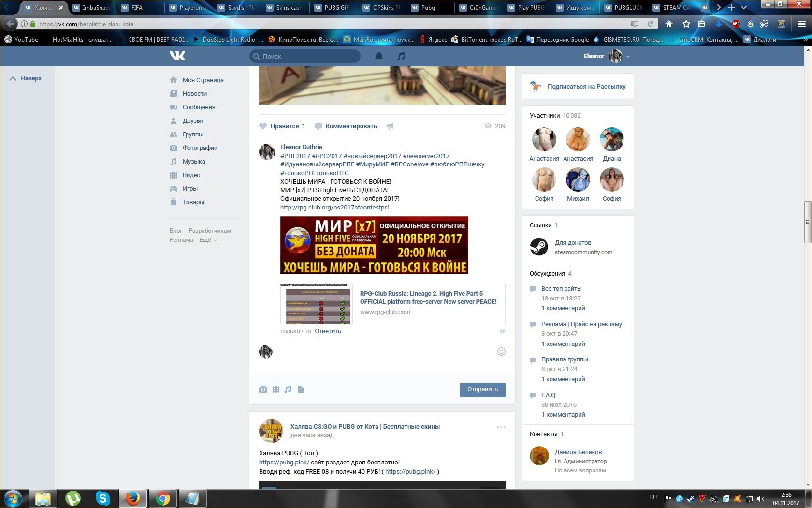Bookmark this page with the star icon
Screen dimensions: 812x508
tap(686, 24)
